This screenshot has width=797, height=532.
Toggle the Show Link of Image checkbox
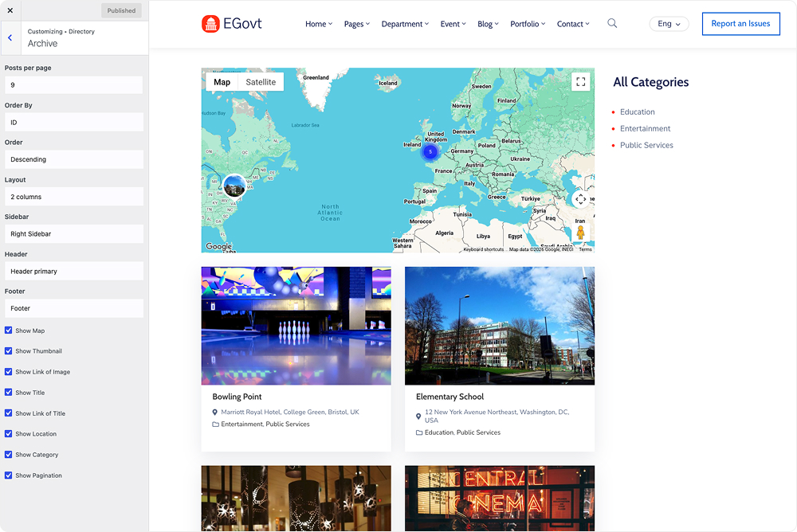[x=9, y=372]
